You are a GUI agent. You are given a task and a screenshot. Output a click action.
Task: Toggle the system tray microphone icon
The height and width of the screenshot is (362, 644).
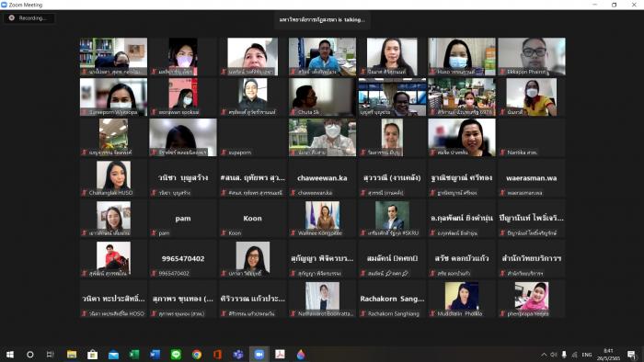[564, 355]
